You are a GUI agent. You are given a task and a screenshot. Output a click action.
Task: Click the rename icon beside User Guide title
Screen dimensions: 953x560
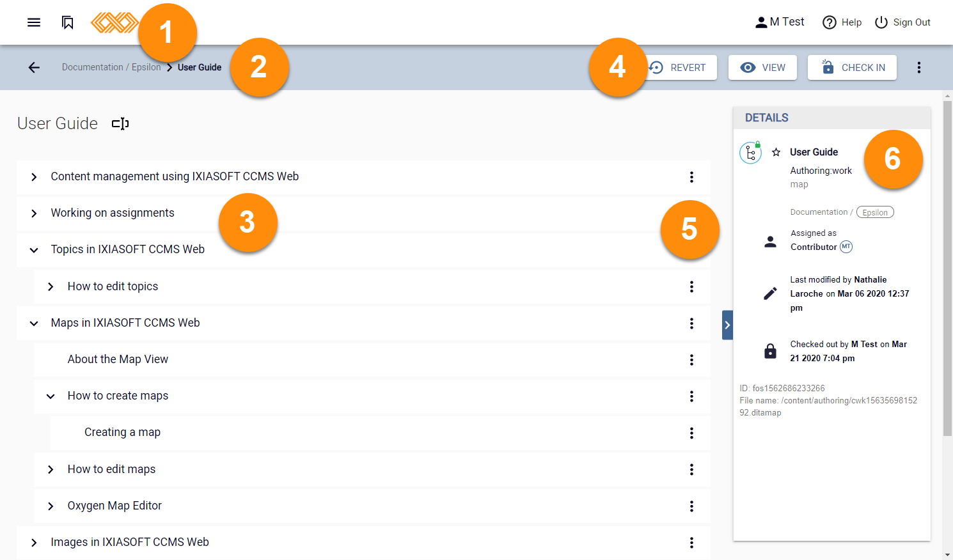coord(120,123)
